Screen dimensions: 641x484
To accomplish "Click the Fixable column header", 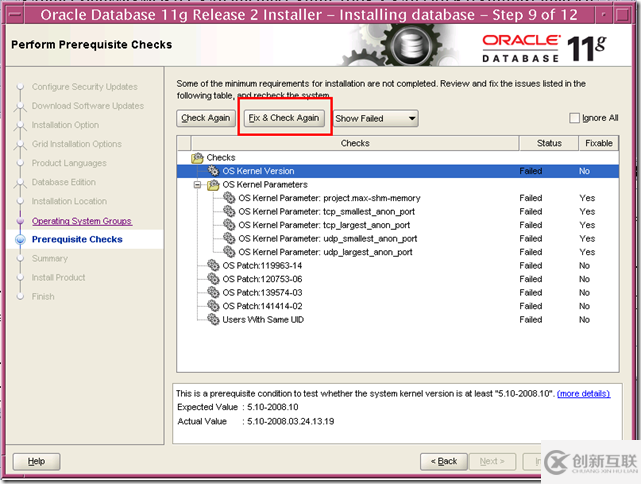I will point(598,143).
